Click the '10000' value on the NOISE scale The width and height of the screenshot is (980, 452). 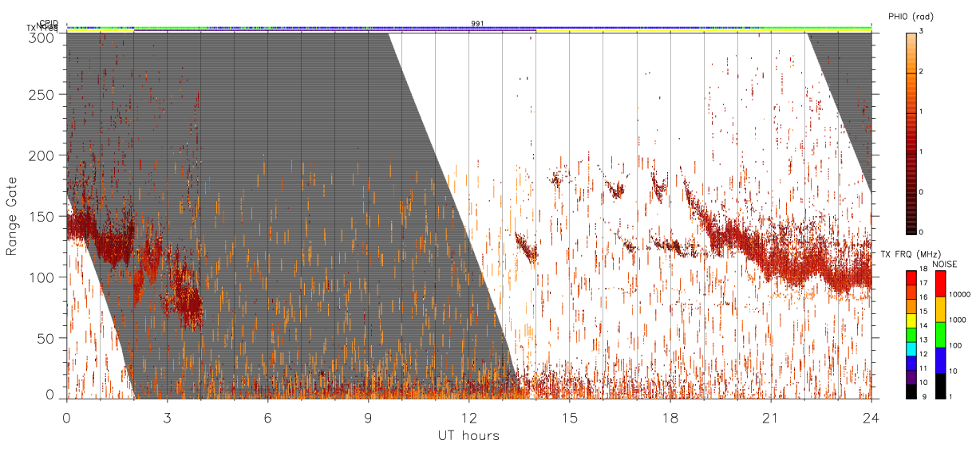(x=958, y=294)
